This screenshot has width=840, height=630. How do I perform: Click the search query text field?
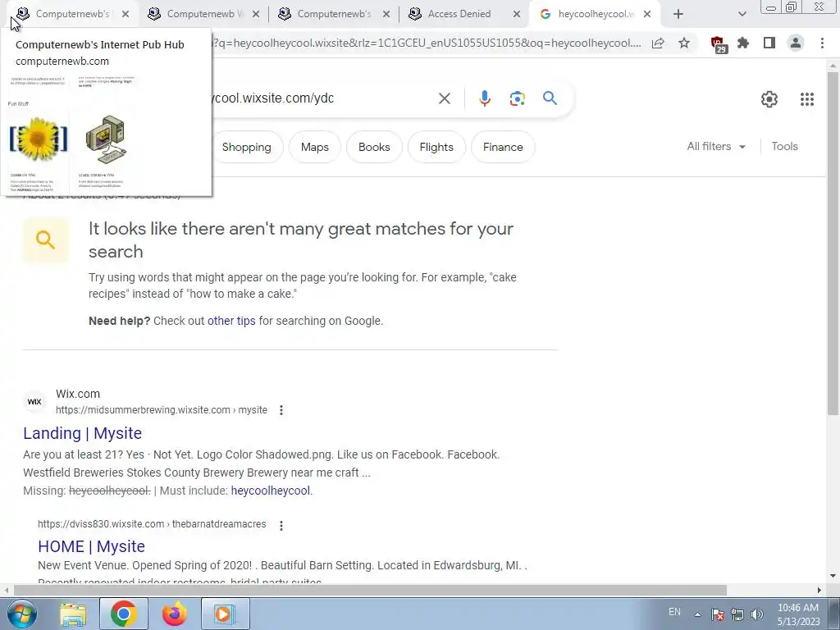(x=322, y=98)
